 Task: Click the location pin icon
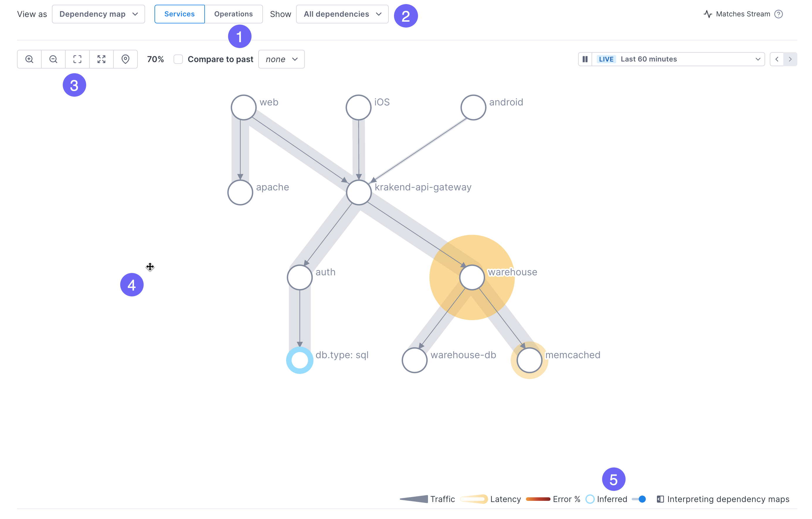pyautogui.click(x=125, y=59)
